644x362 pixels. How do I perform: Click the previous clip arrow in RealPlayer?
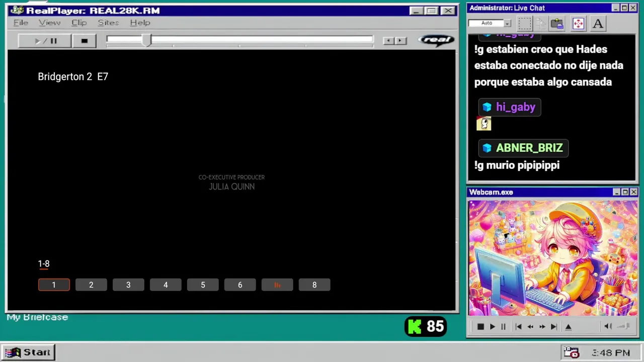click(388, 41)
